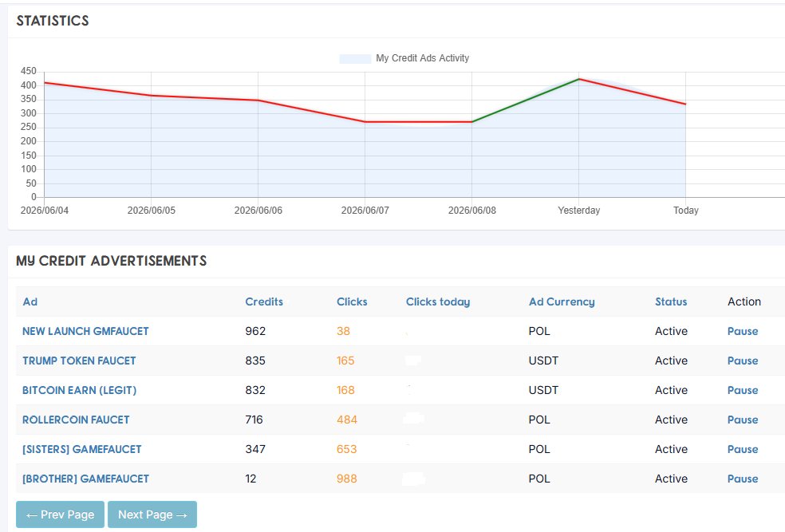Screen dimensions: 785x532
Task: Click clicks value 484 for Rollercoin
Action: 347,420
